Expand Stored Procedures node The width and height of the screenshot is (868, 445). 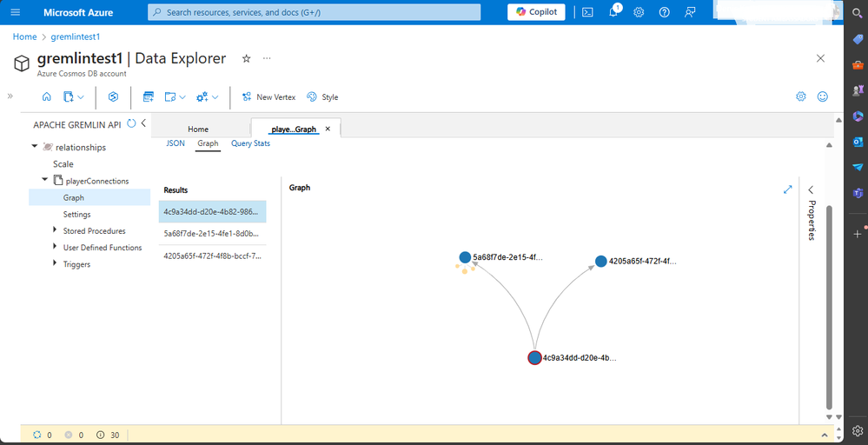(54, 229)
